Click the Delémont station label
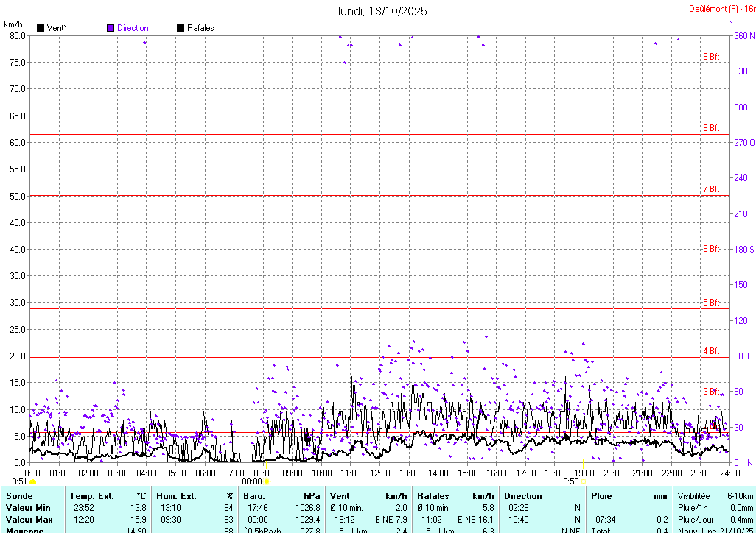Screen dimensions: 756x533 click(715, 10)
